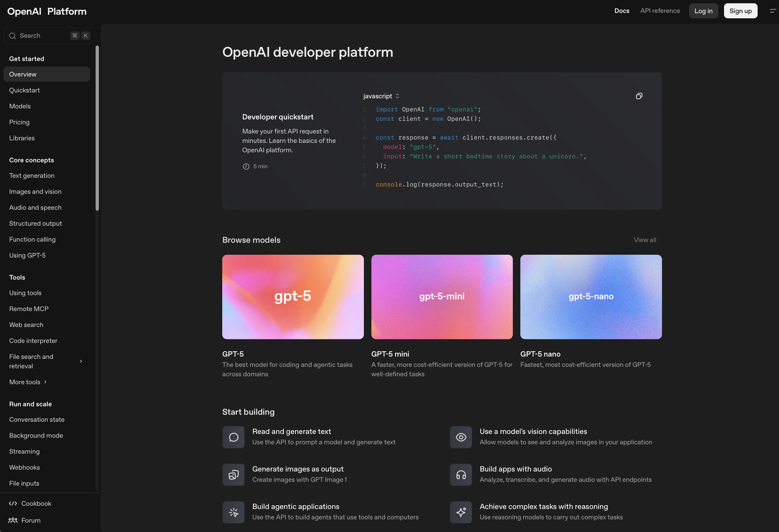Copy the code sample with copy icon
This screenshot has height=532, width=779.
click(639, 96)
